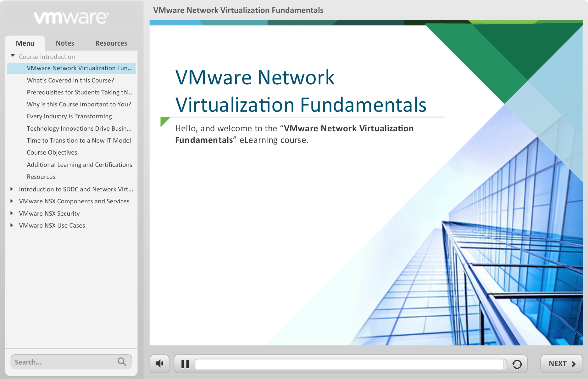Expand the VMware NSX Security arrow

pyautogui.click(x=12, y=213)
